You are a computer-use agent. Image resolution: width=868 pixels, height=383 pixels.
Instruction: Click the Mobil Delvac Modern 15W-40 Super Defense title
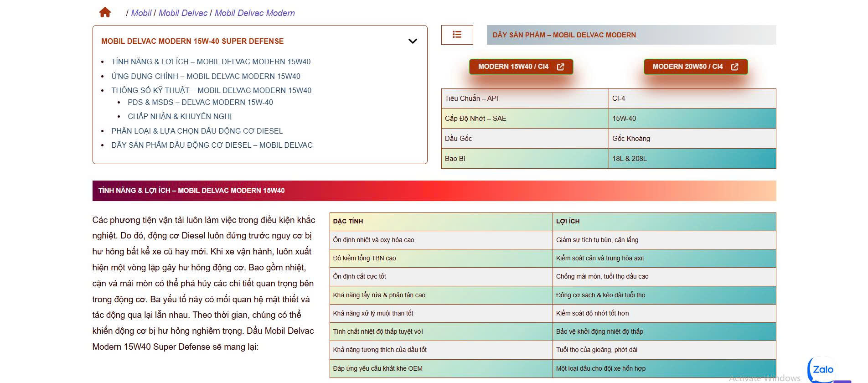(x=192, y=41)
